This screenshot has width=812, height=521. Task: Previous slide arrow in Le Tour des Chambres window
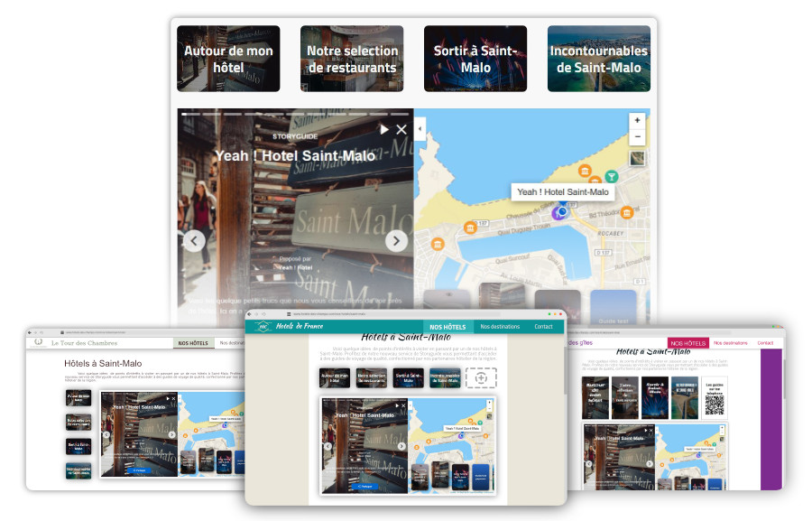[106, 434]
